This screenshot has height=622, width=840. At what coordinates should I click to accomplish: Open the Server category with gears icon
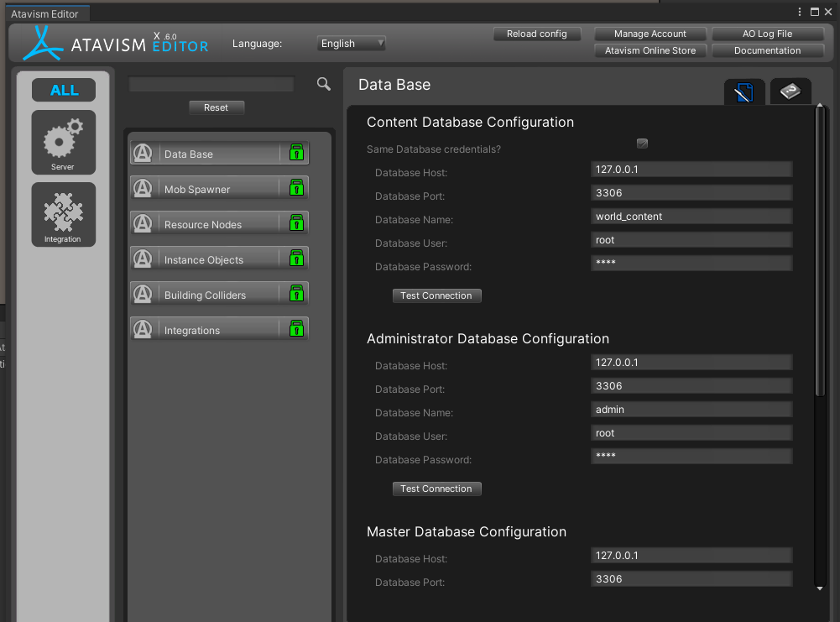[64, 142]
